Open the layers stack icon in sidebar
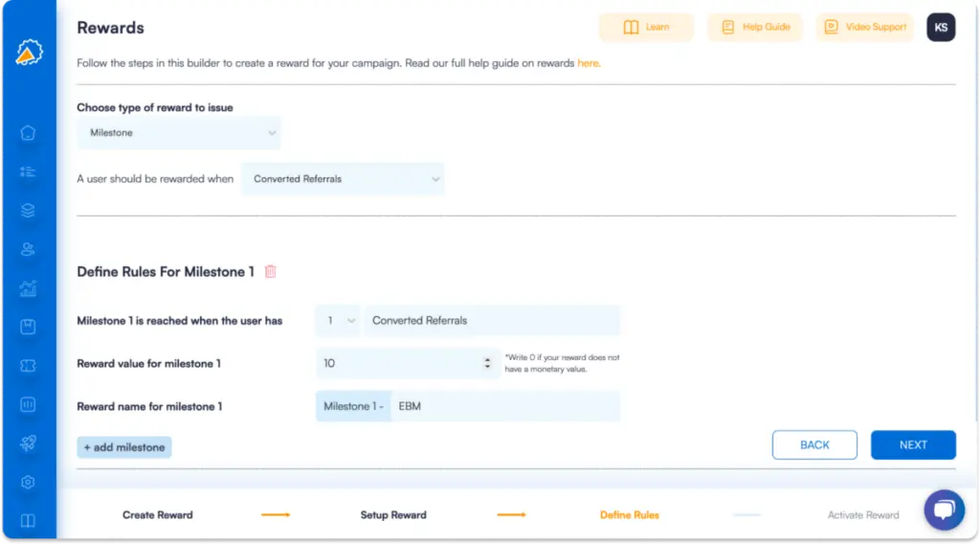 pyautogui.click(x=28, y=211)
